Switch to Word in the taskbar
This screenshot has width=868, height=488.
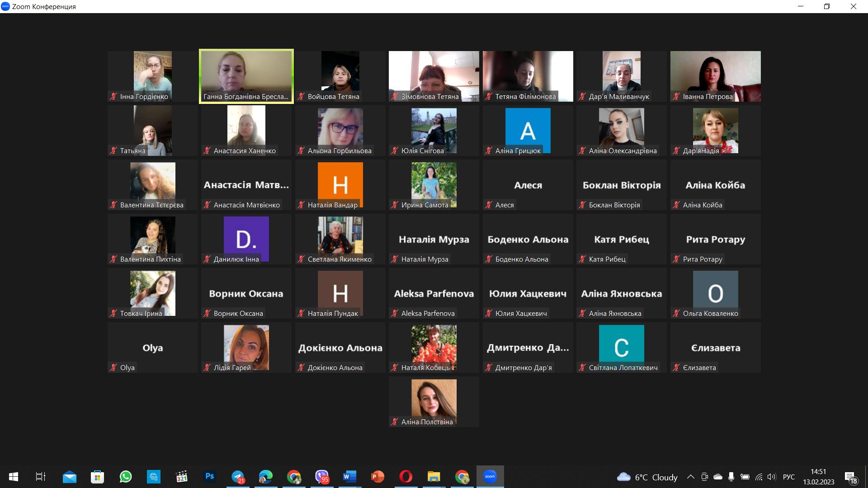pyautogui.click(x=349, y=477)
